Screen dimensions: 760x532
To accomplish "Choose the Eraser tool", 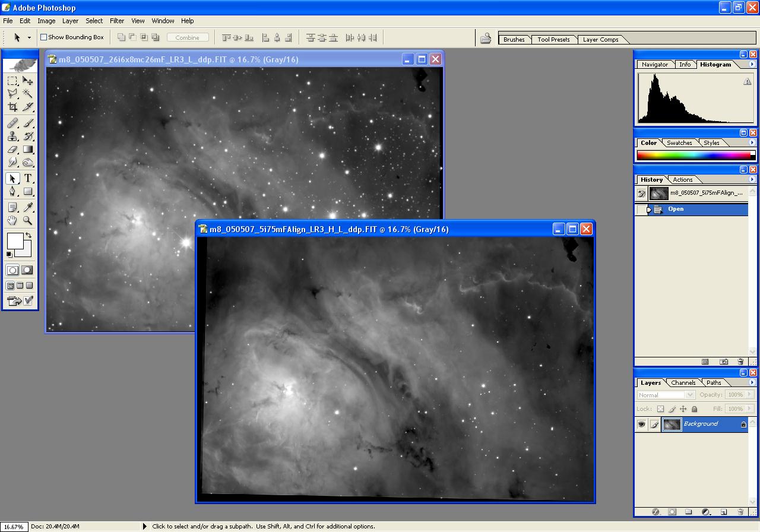I will [12, 150].
